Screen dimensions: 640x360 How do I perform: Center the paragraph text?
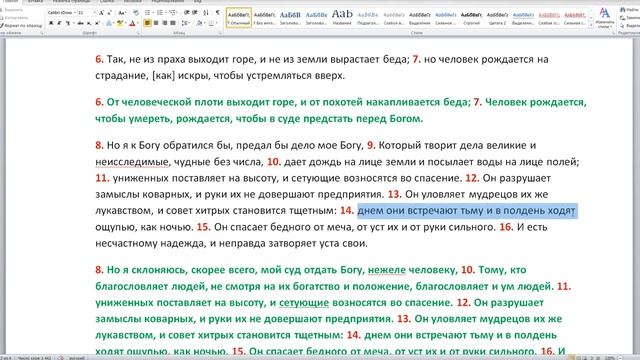[156, 23]
